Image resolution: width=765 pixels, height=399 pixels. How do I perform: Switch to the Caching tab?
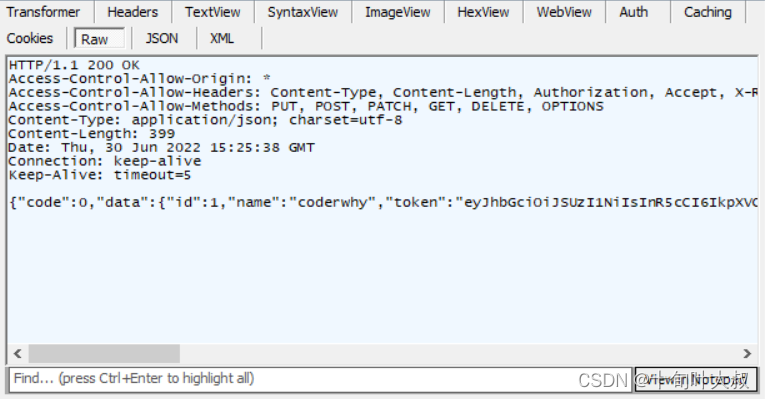[707, 12]
